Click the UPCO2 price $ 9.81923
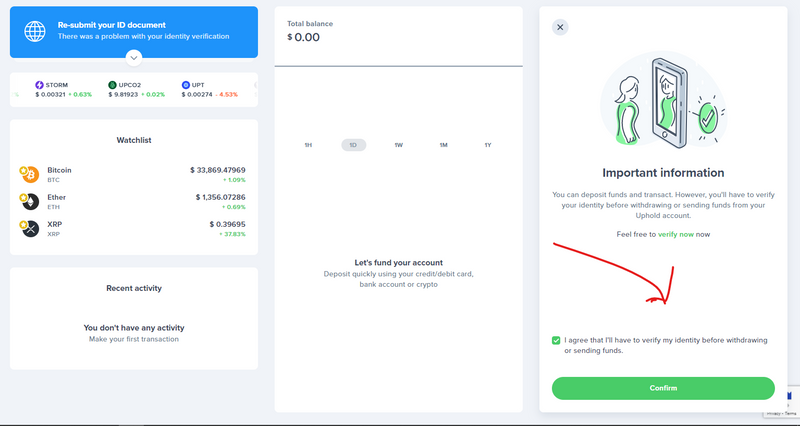 point(123,94)
